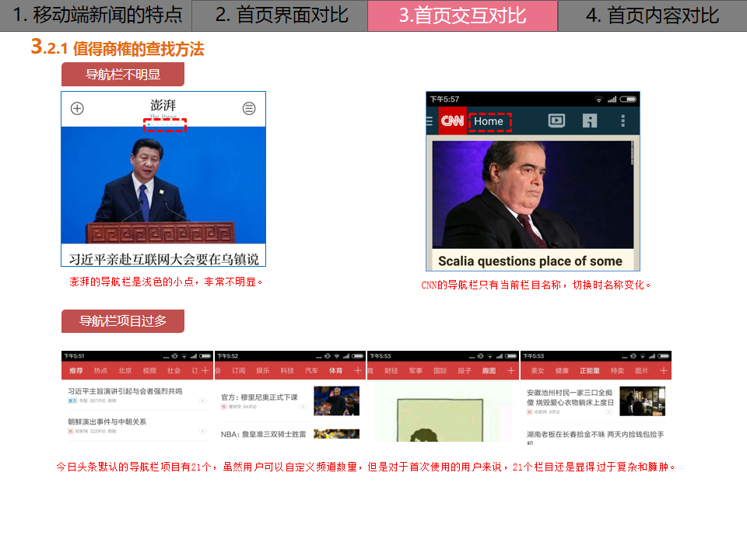This screenshot has width=747, height=560.
Task: Select the 美女 channel tab
Action: 538,370
